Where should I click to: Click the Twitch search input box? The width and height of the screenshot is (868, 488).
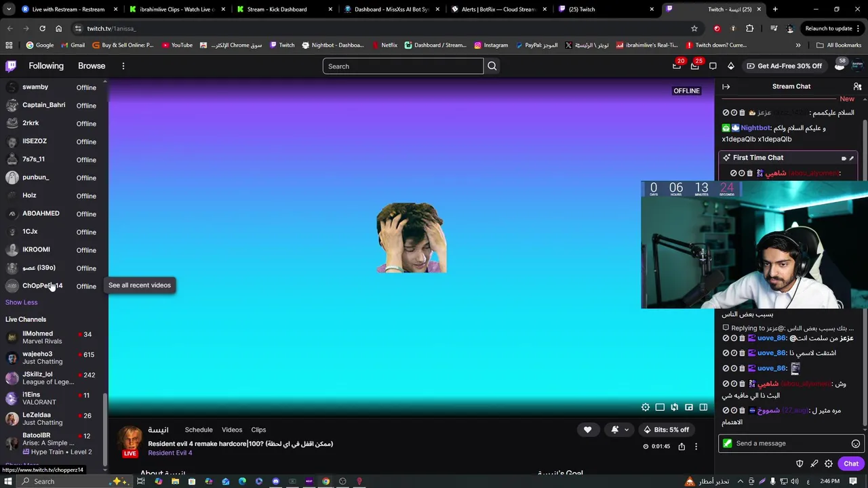tap(403, 66)
